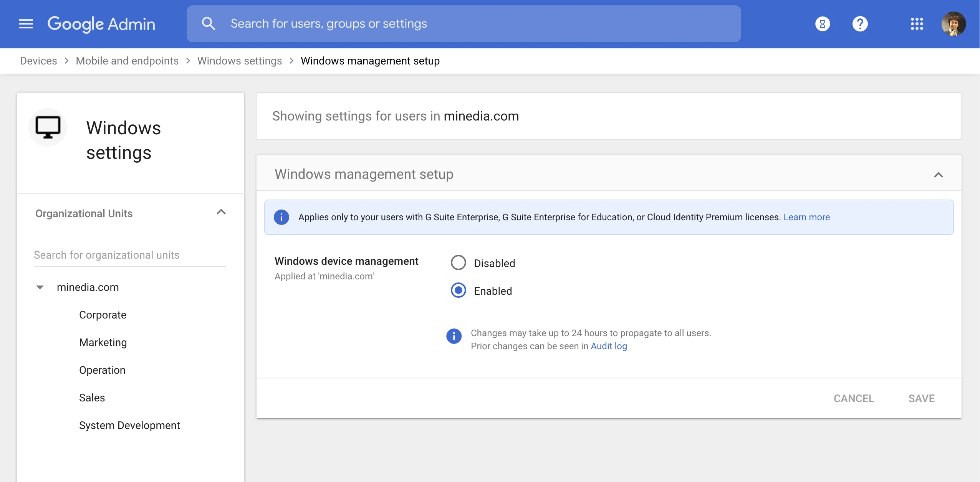Go to Mobile and endpoints breadcrumb
The width and height of the screenshot is (980, 482).
click(127, 61)
